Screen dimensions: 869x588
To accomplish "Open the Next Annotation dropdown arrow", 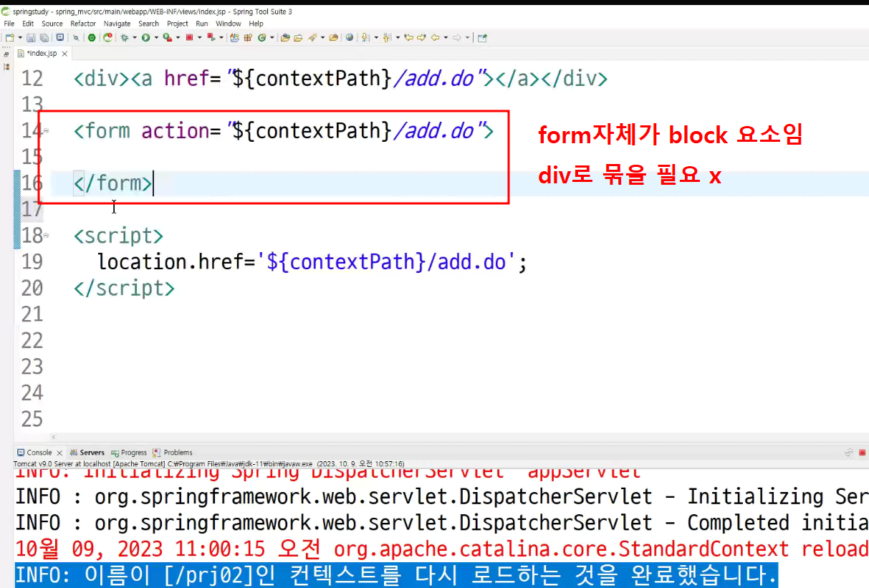I will tap(376, 37).
